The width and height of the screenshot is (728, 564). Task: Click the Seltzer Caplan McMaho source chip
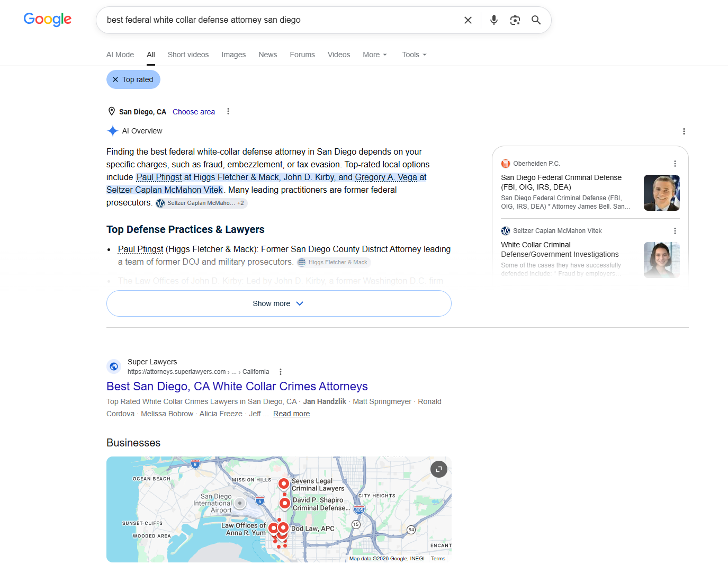coord(201,203)
